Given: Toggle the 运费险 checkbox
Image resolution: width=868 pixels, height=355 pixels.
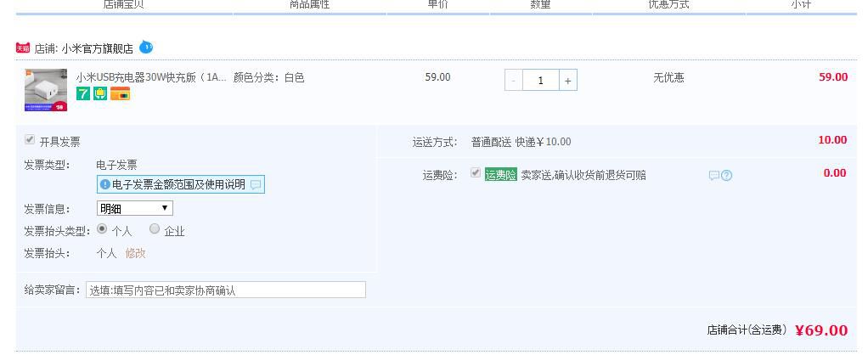Looking at the screenshot, I should click(x=475, y=172).
